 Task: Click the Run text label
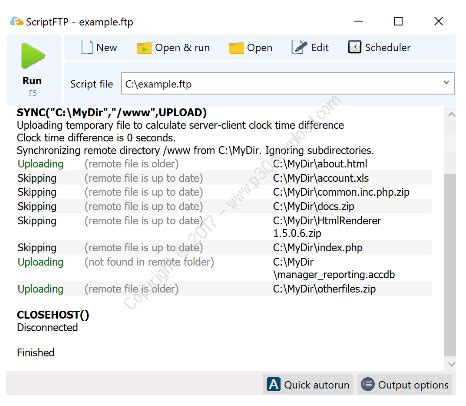[x=32, y=81]
